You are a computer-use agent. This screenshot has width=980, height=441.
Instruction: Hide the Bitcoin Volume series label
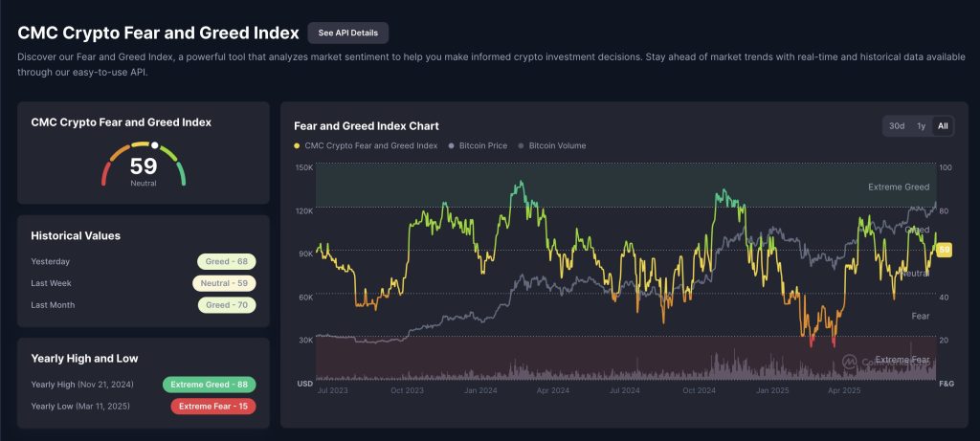point(557,146)
